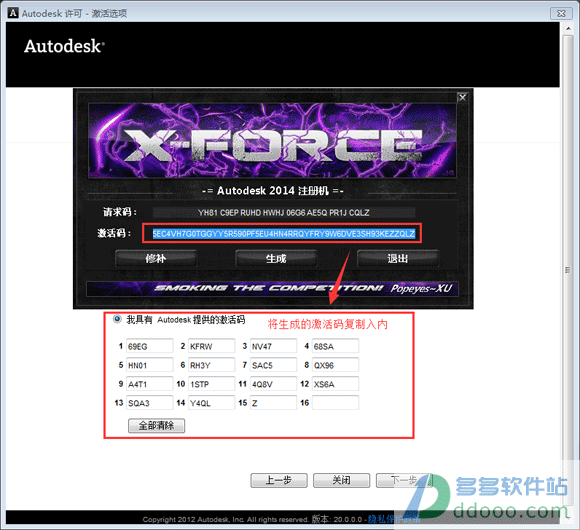Click the 退出 (Exit) keygen button
580x530 pixels.
(x=398, y=258)
